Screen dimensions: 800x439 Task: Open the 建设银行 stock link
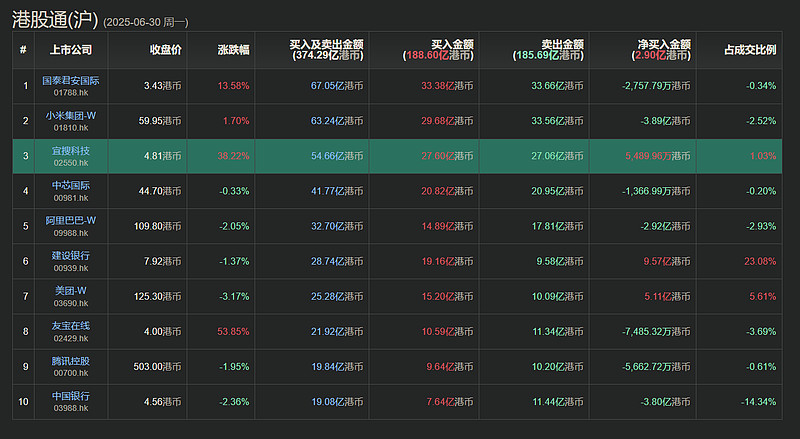(70, 256)
